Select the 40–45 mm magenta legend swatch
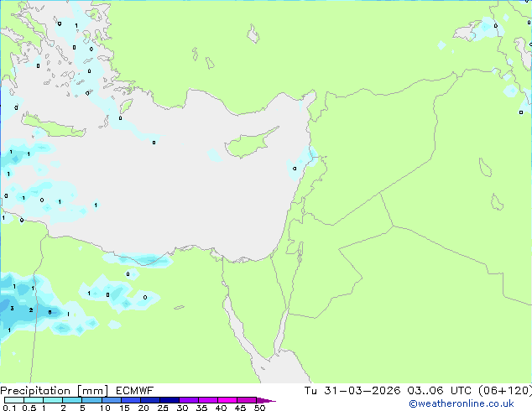 (x=227, y=400)
